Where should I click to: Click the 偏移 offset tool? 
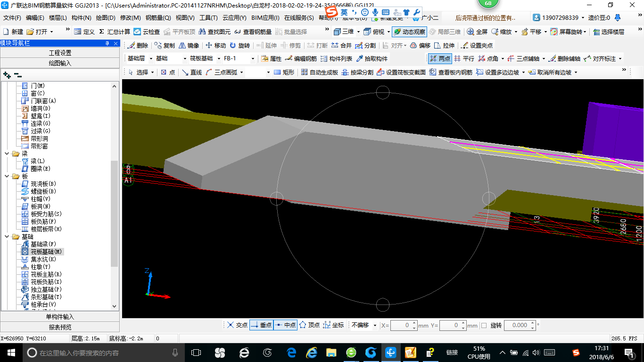(420, 46)
